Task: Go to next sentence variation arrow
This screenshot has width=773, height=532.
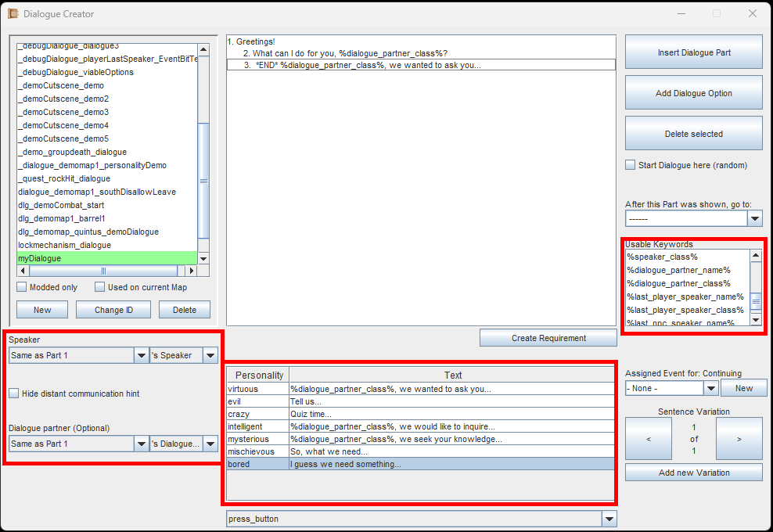Action: click(739, 439)
